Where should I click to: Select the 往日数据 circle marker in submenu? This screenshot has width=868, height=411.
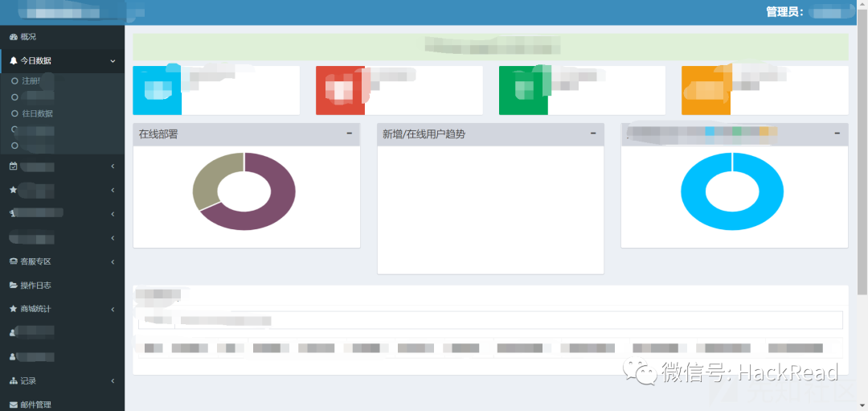[x=14, y=113]
